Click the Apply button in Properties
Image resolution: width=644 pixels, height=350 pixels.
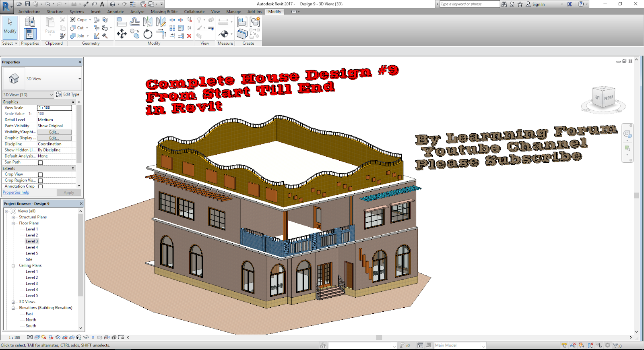pos(69,193)
